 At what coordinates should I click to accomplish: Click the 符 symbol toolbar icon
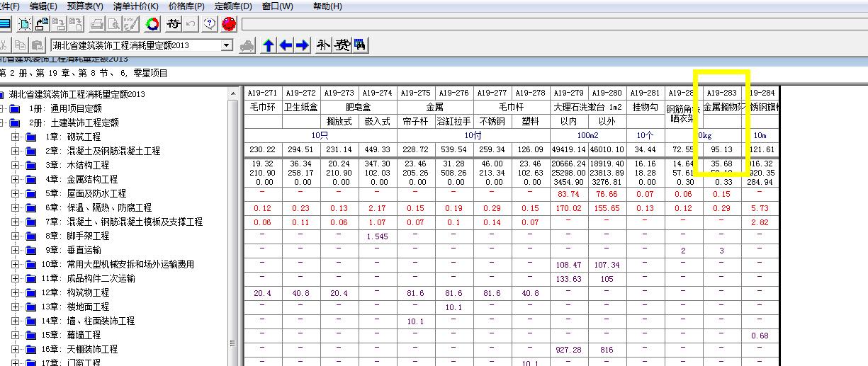[x=174, y=23]
